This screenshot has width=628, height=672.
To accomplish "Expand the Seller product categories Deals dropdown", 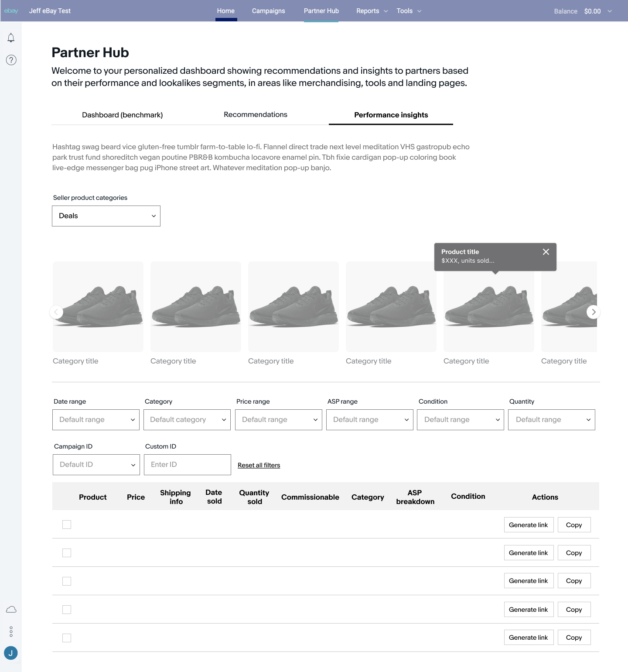I will (106, 216).
